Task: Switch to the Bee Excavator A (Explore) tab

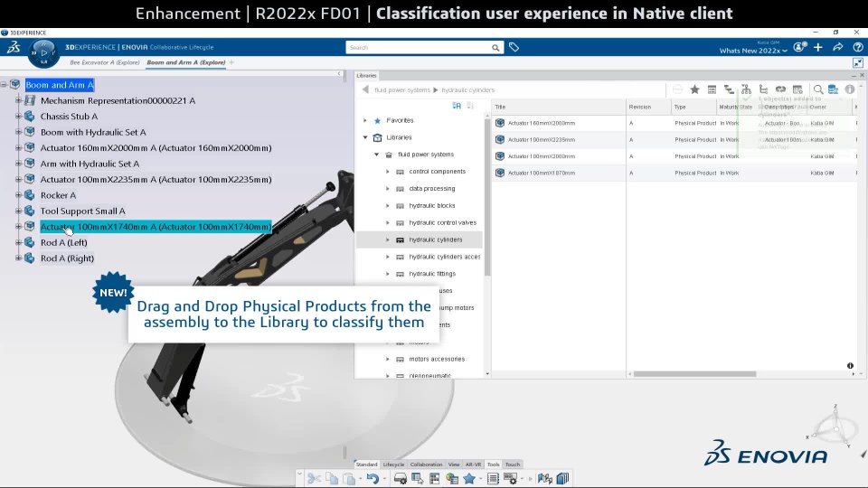Action: coord(105,62)
